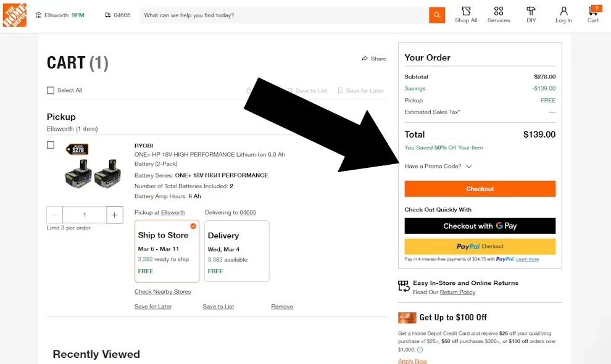
Task: Click item's Save for Later link
Action: tap(153, 307)
